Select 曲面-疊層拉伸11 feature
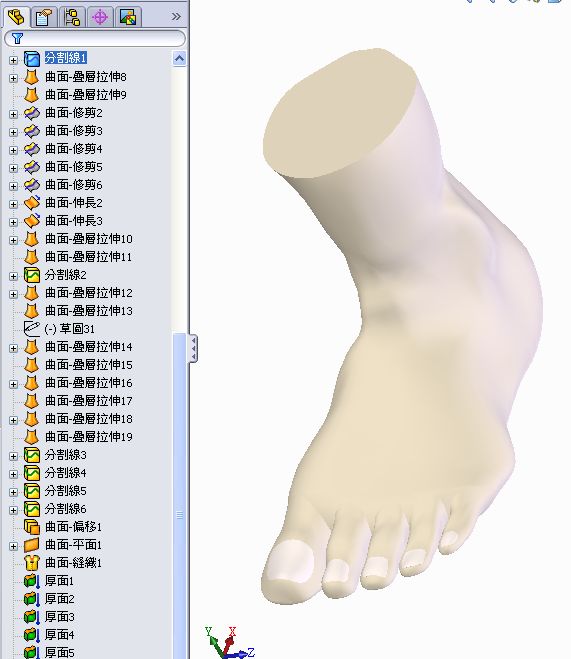Image resolution: width=571 pixels, height=659 pixels. pyautogui.click(x=89, y=256)
